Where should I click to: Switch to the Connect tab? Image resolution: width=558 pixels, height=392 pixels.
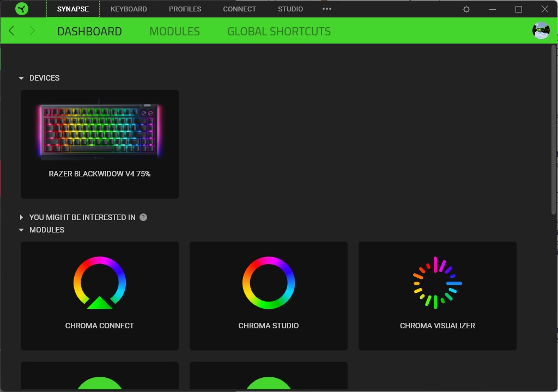(240, 9)
